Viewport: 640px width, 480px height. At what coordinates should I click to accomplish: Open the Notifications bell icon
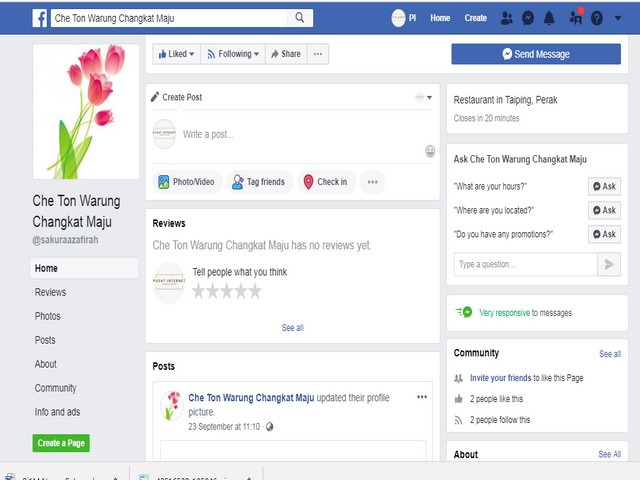click(549, 18)
